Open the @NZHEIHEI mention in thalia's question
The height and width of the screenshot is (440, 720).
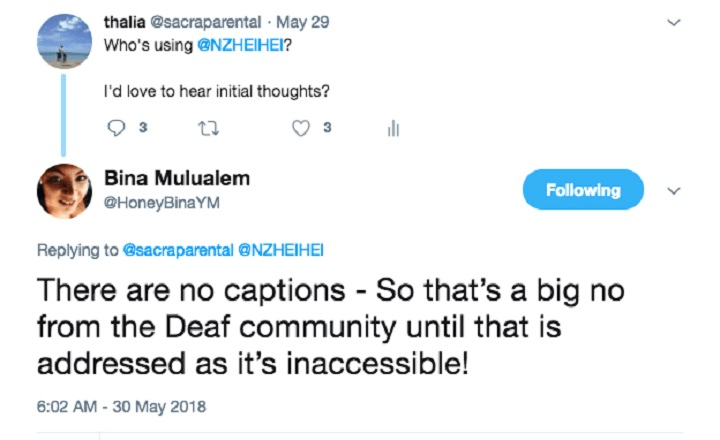click(x=237, y=45)
